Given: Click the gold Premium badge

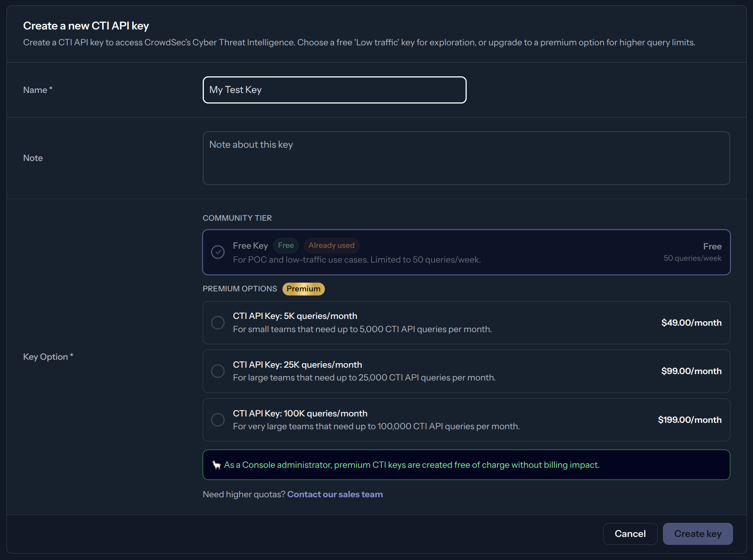Looking at the screenshot, I should pyautogui.click(x=303, y=289).
